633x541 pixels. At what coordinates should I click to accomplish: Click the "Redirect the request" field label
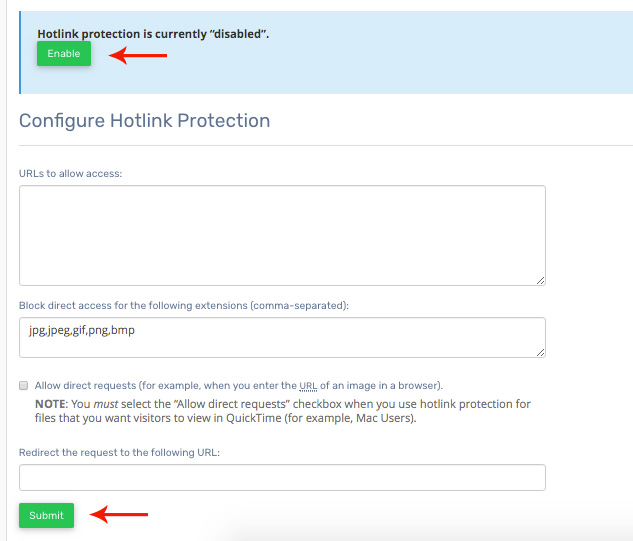pos(118,452)
